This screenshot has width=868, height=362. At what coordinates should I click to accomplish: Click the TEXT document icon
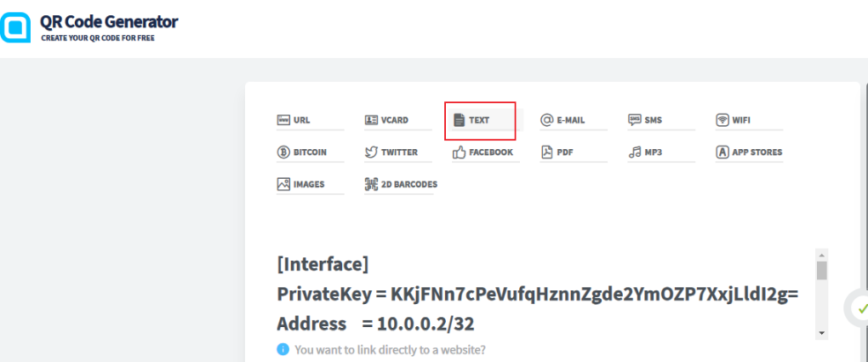(x=460, y=120)
